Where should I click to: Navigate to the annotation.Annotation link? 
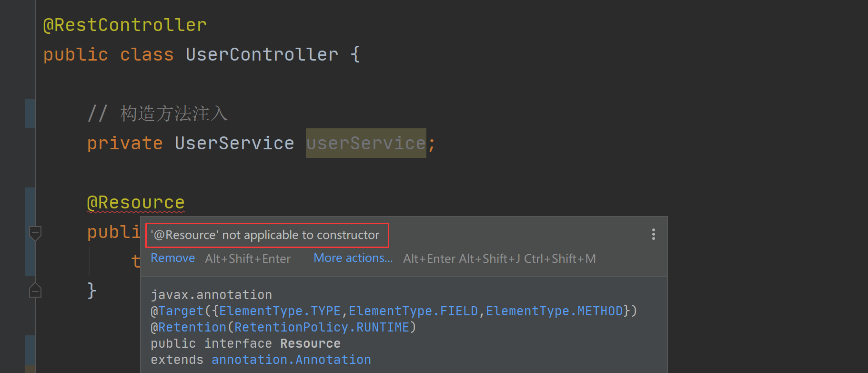pyautogui.click(x=291, y=360)
